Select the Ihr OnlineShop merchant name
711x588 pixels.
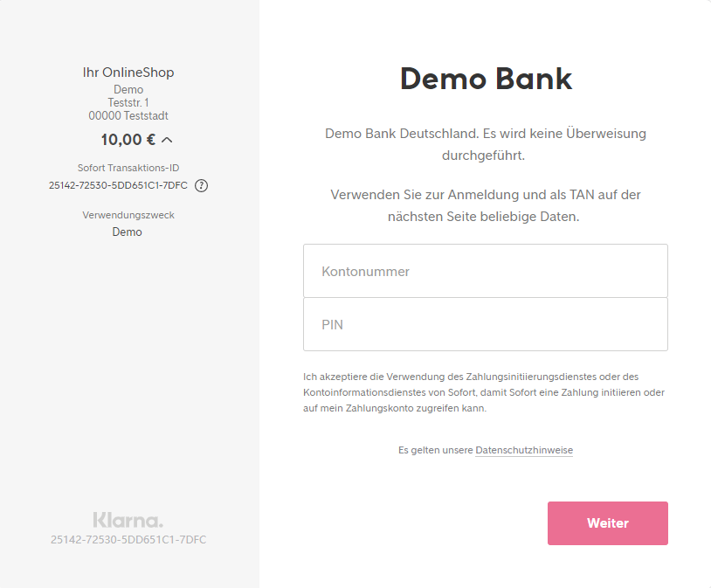click(x=128, y=73)
